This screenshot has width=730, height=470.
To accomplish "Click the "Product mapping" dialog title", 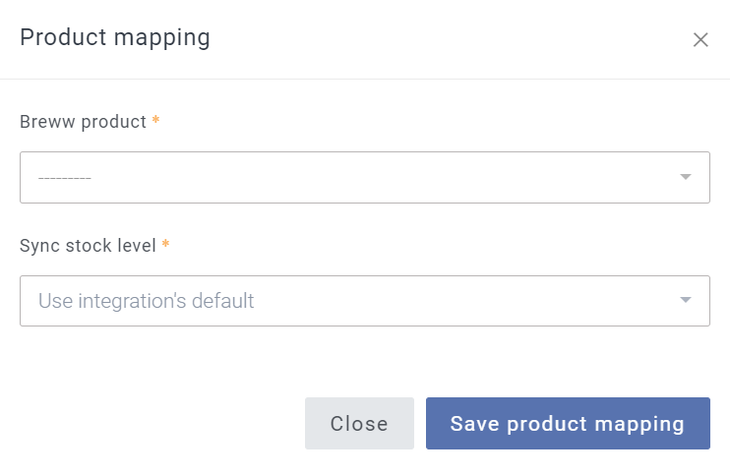I will [115, 38].
